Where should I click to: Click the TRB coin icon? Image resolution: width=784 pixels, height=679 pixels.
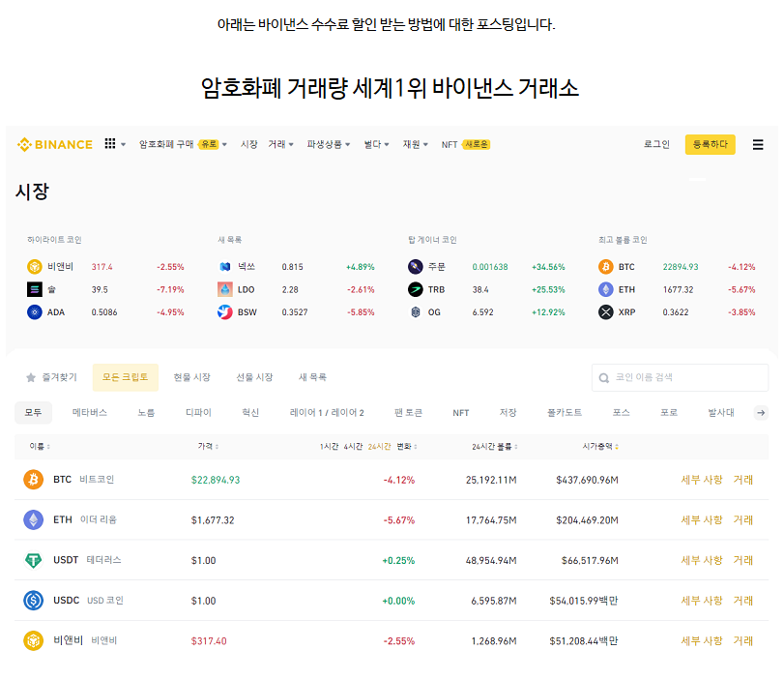coord(416,289)
